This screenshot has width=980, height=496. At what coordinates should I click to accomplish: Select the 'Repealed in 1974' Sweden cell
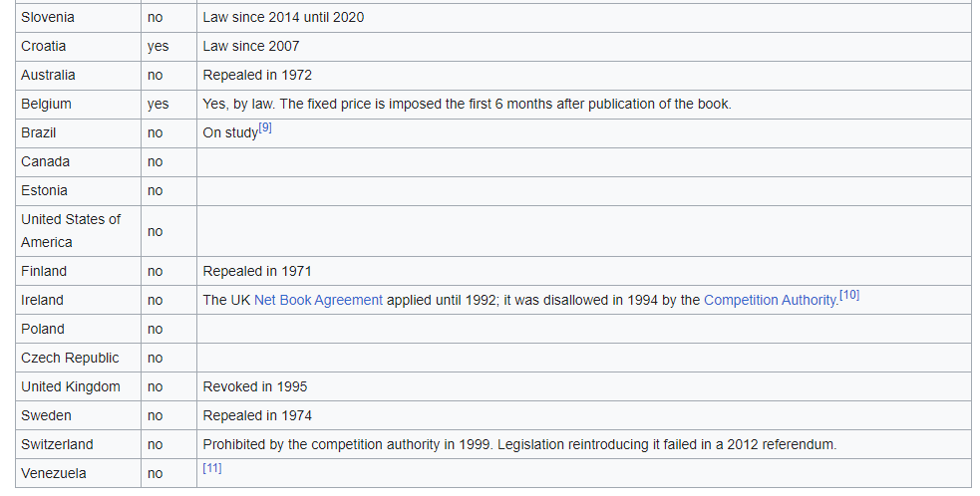pos(584,416)
